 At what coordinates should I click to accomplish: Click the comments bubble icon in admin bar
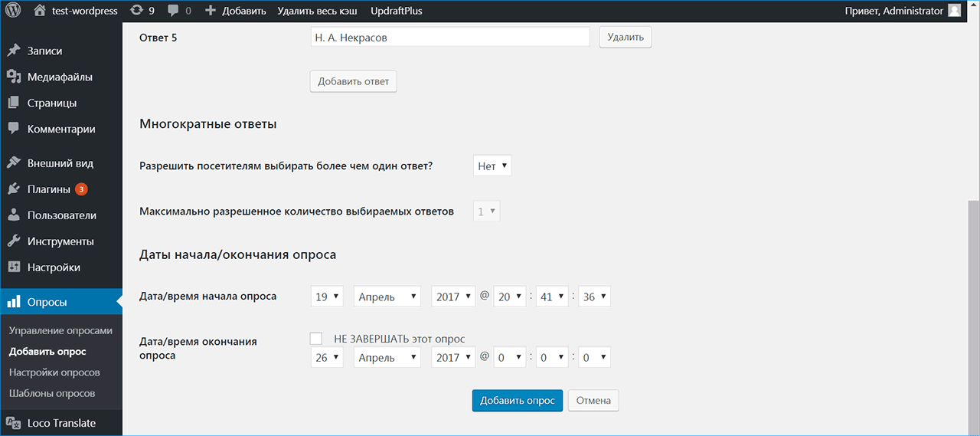[x=174, y=11]
